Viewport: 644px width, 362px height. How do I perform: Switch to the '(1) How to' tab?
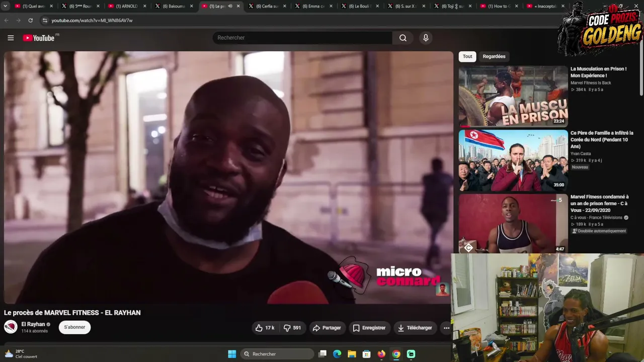pos(500,6)
